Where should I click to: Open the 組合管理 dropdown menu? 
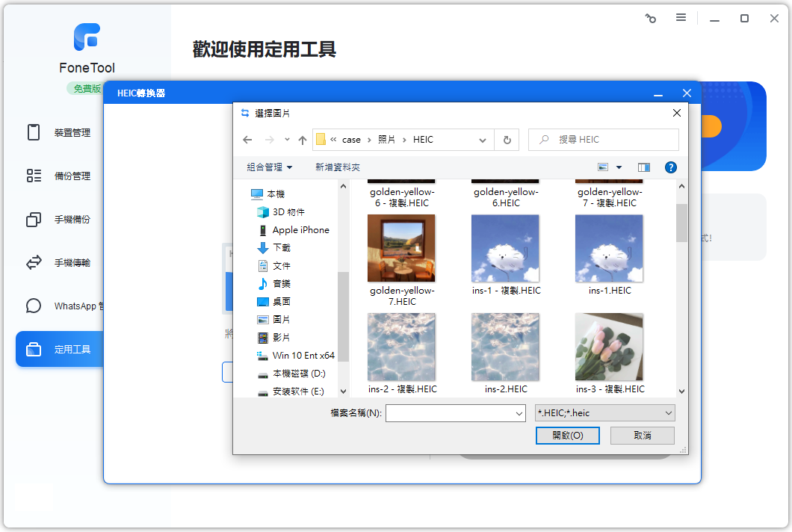[270, 167]
